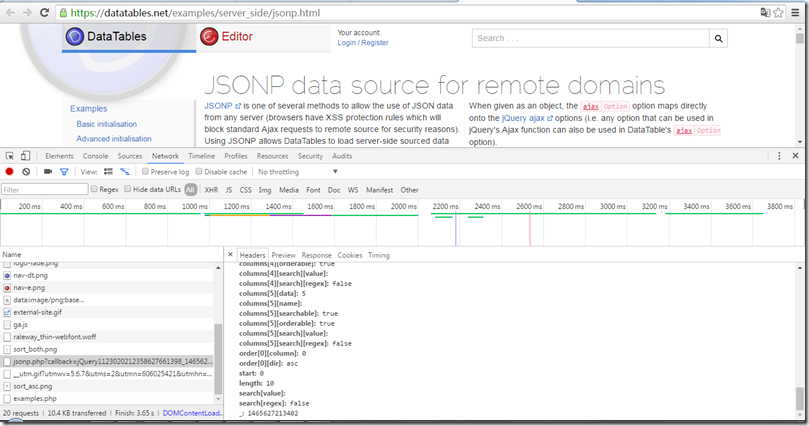
Task: Toggle device mode icon in DevTools
Action: (x=27, y=156)
